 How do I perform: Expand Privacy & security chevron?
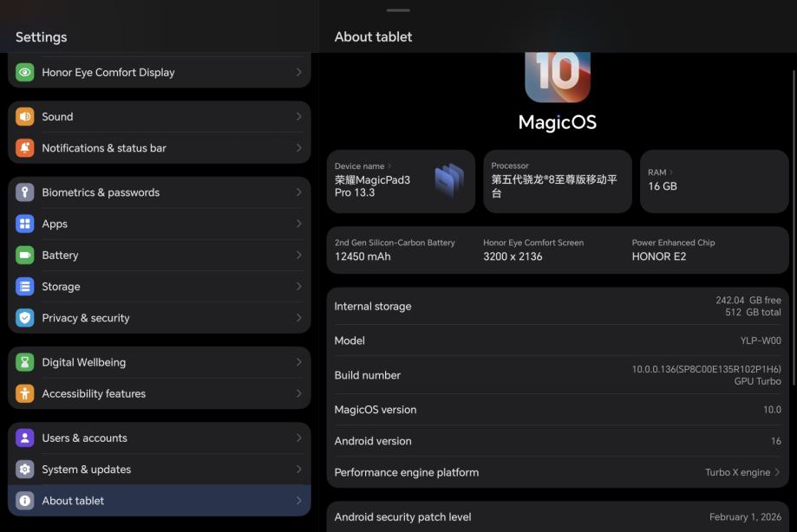point(299,318)
